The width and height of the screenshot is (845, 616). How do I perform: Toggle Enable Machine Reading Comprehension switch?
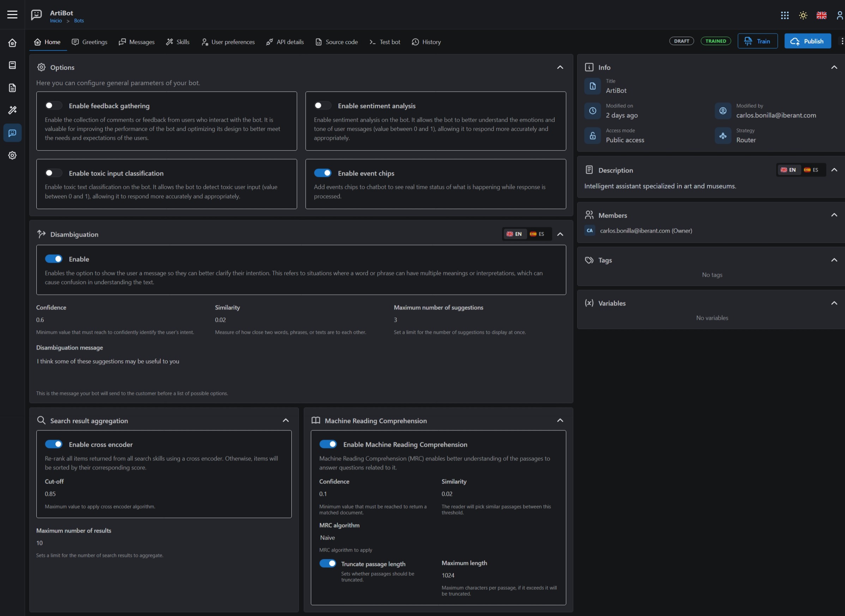point(328,444)
